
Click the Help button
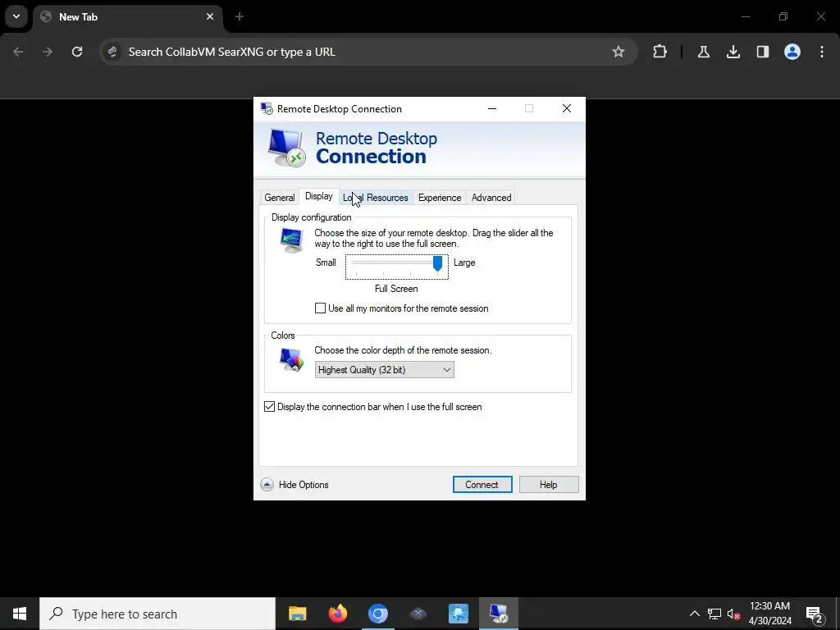coord(549,485)
